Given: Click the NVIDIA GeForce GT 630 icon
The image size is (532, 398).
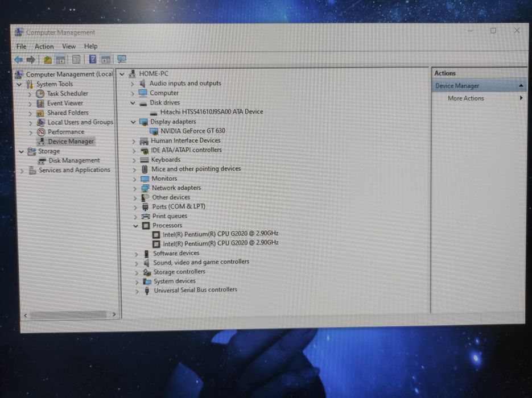Looking at the screenshot, I should pos(154,131).
